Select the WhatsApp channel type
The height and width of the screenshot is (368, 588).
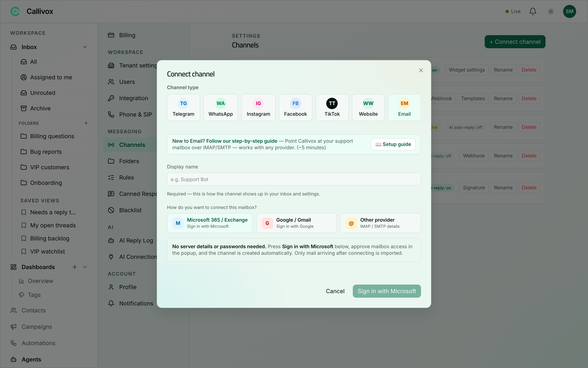[x=221, y=108]
